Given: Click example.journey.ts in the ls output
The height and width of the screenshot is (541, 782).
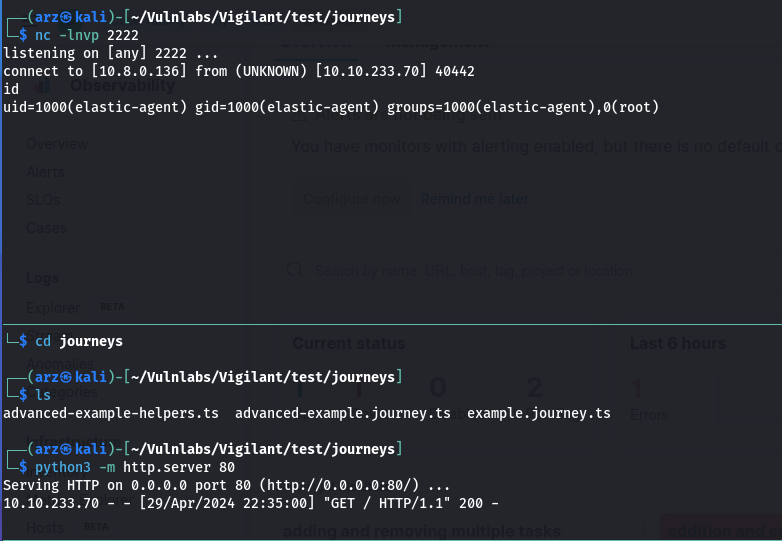Looking at the screenshot, I should click(539, 413).
